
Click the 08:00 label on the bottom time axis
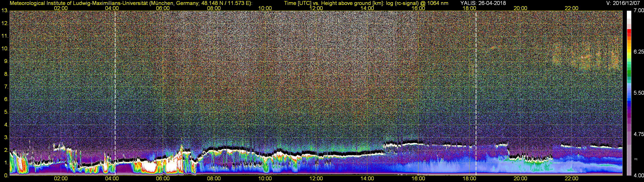pyautogui.click(x=214, y=179)
